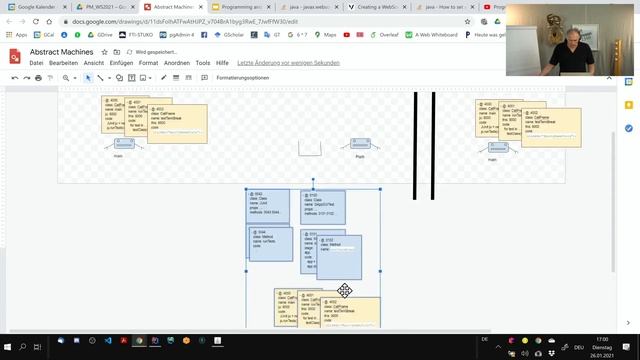Open the Apps bookmark
Viewport: 640px width, 360px height.
(x=16, y=35)
